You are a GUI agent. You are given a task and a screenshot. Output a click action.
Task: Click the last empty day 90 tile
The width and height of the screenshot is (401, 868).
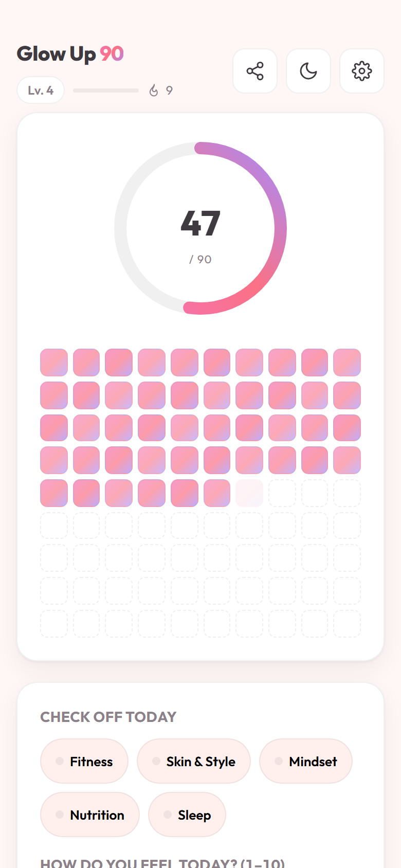(x=347, y=624)
